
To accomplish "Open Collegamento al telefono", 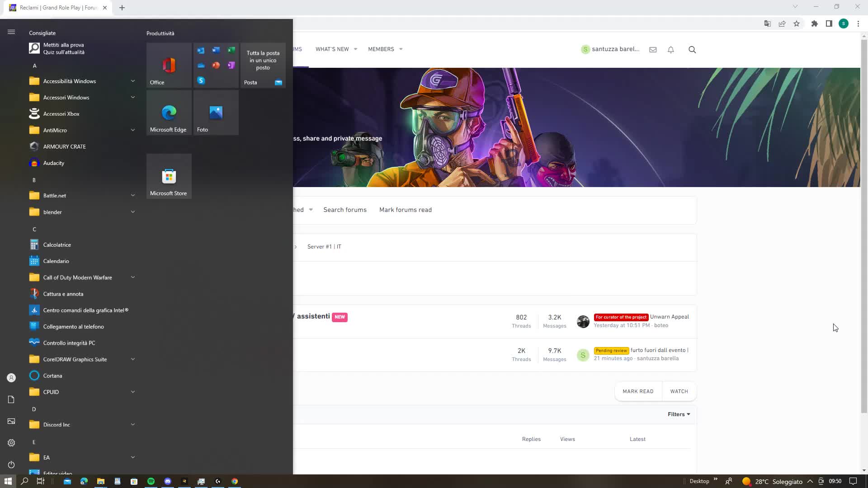I will (81, 327).
